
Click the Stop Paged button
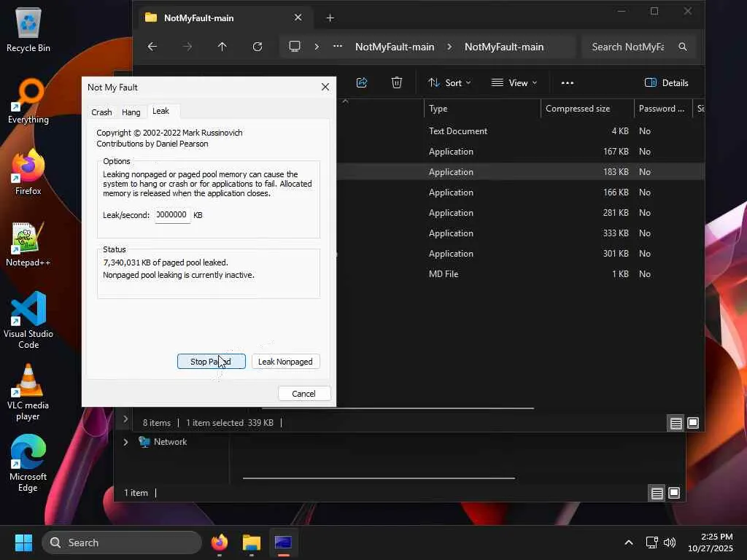211,362
